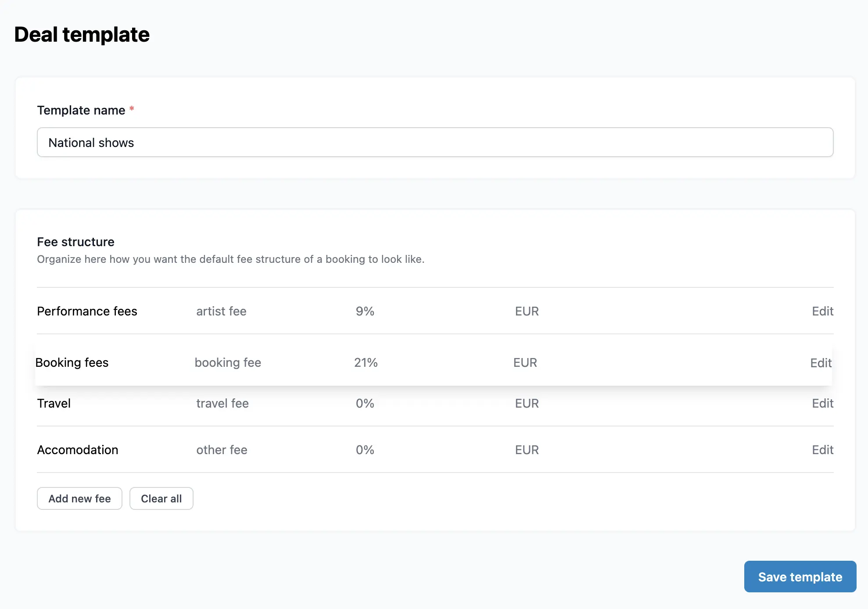Select the Booking fees row
This screenshot has height=609, width=868.
pos(72,363)
